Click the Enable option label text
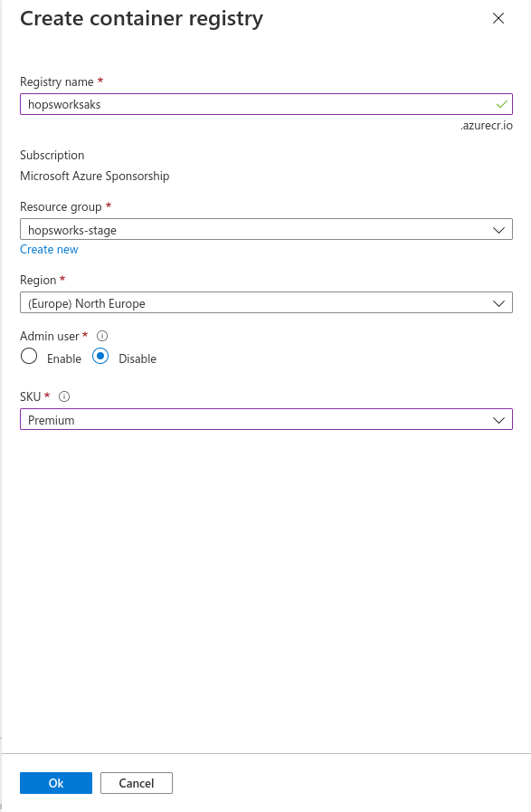Image resolution: width=531 pixels, height=812 pixels. pyautogui.click(x=64, y=358)
